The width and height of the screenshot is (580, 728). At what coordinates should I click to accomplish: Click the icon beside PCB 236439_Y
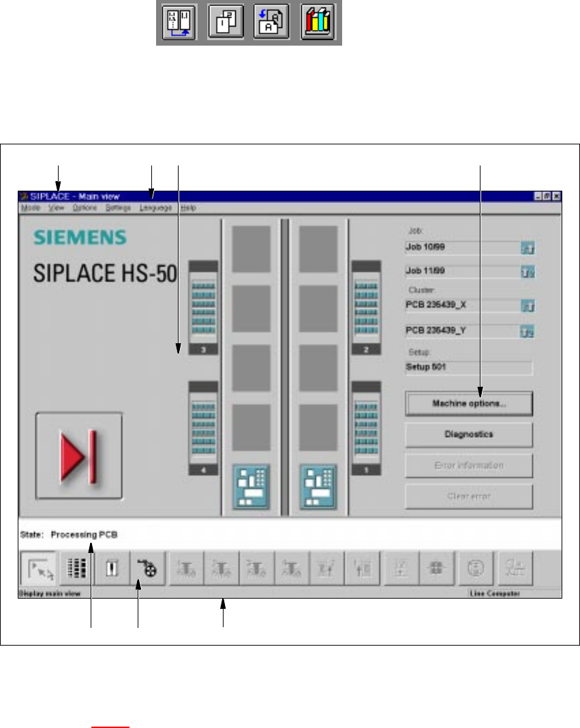(528, 332)
